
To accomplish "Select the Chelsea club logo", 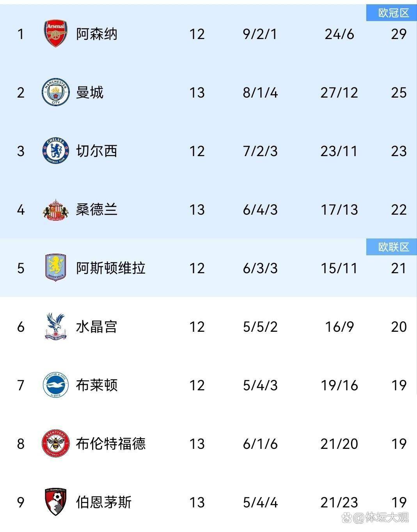I will [56, 151].
